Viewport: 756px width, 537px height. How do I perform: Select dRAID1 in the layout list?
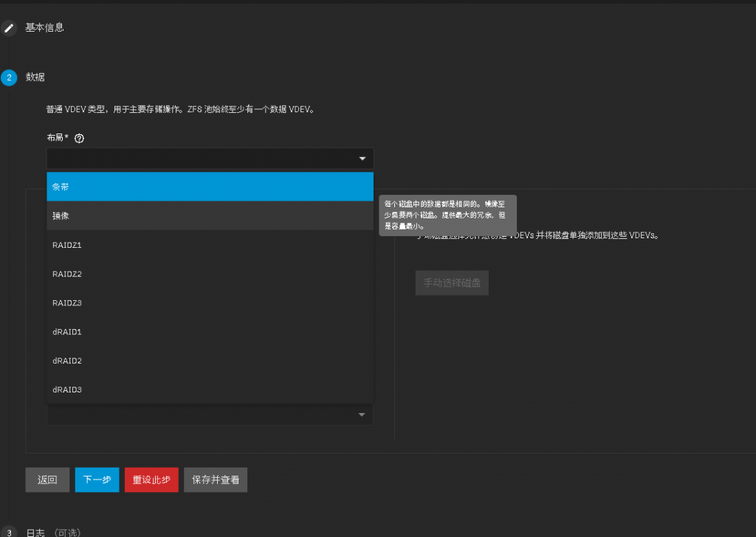click(210, 332)
